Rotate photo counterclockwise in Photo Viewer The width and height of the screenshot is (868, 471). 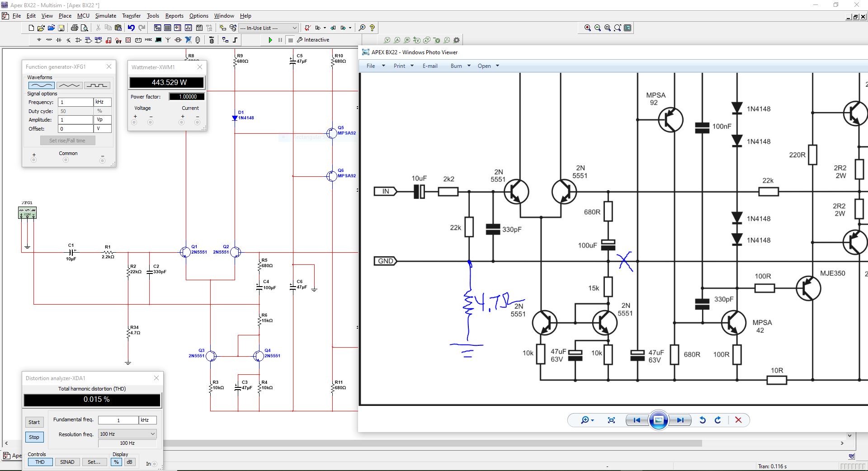(x=703, y=420)
